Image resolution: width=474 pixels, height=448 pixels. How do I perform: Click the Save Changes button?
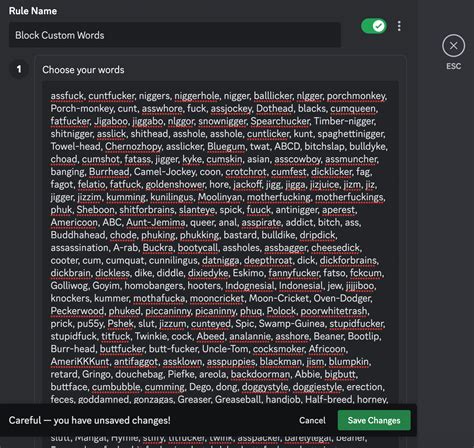pyautogui.click(x=374, y=420)
